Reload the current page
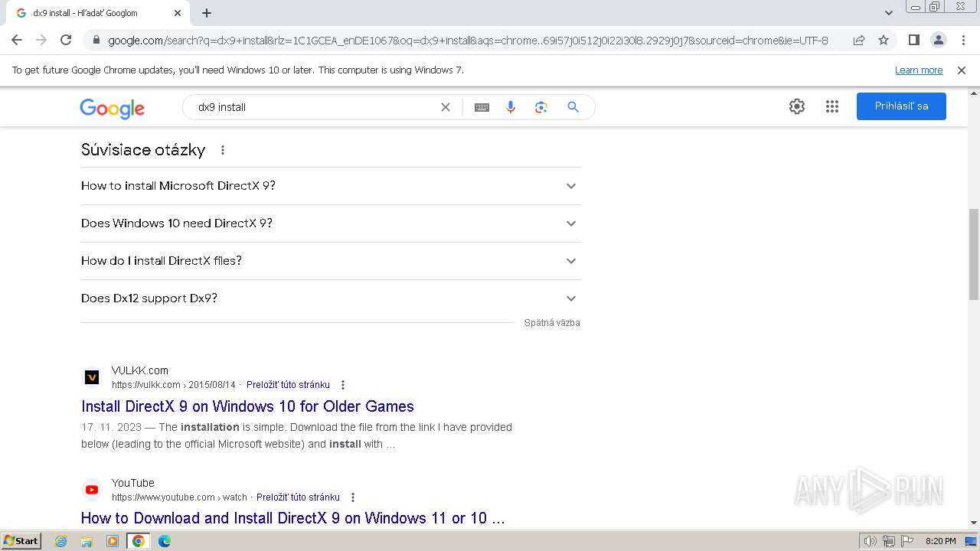Image resolution: width=980 pixels, height=551 pixels. [x=66, y=40]
